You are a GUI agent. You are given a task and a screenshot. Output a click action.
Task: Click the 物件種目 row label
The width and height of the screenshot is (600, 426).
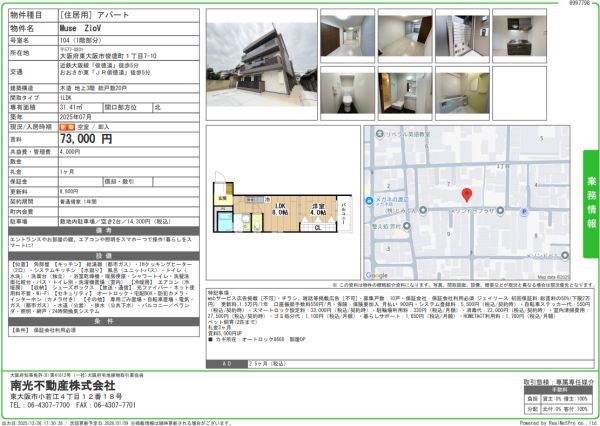[26, 15]
